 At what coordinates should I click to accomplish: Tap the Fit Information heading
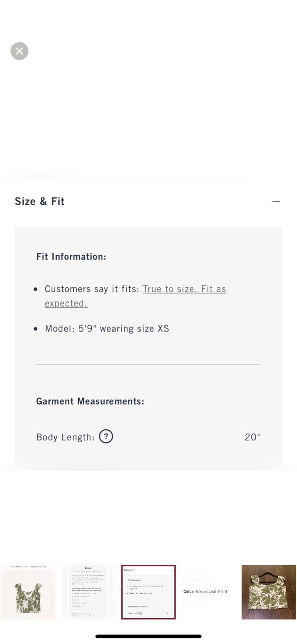pyautogui.click(x=71, y=257)
